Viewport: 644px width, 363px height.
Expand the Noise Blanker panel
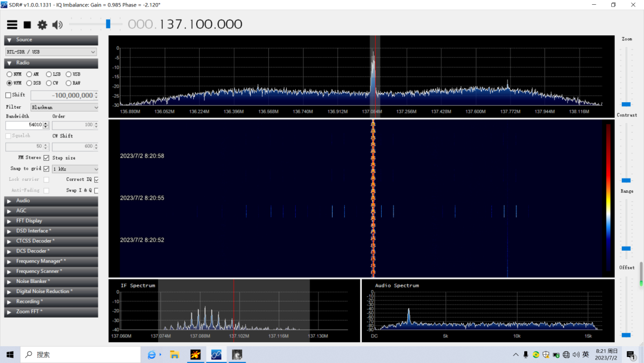(x=51, y=281)
